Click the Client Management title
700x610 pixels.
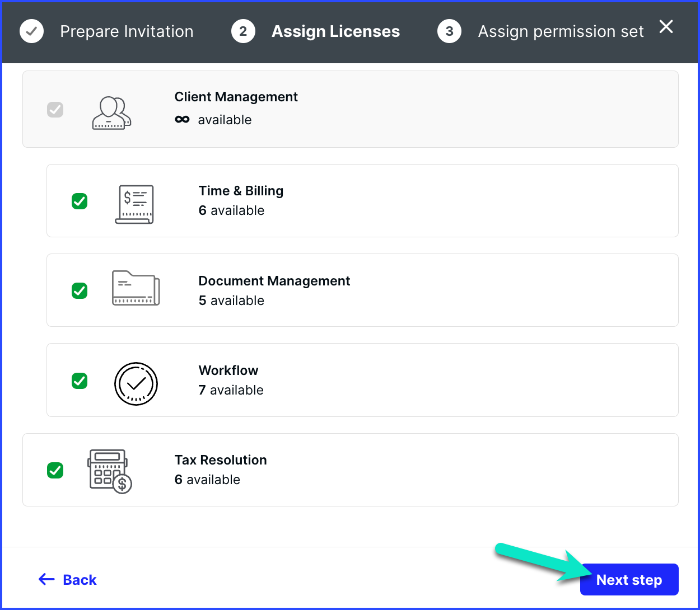(236, 97)
